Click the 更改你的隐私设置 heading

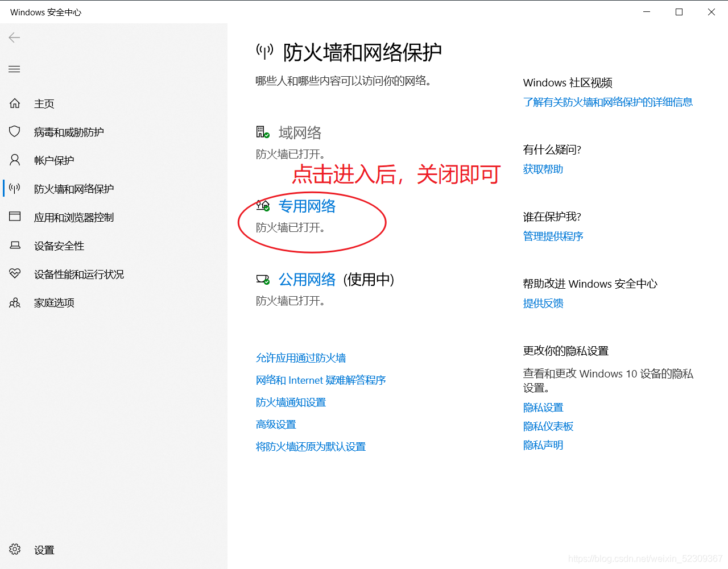pos(566,351)
